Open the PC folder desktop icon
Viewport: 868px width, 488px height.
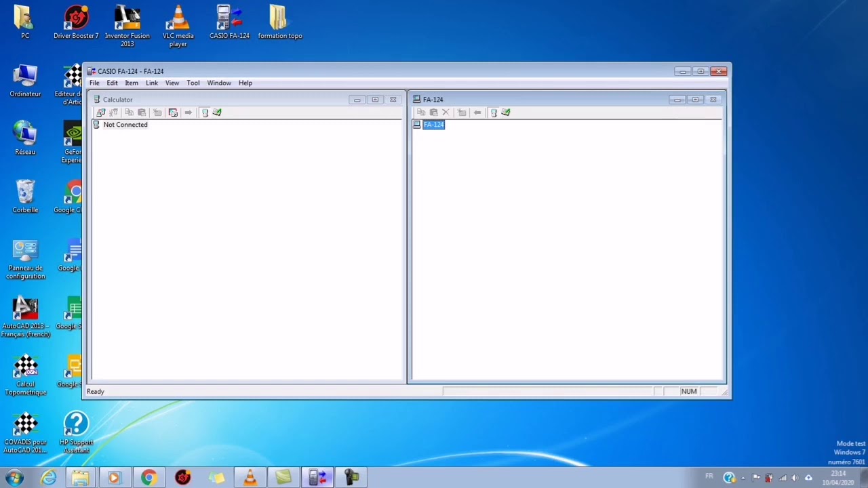click(x=25, y=22)
